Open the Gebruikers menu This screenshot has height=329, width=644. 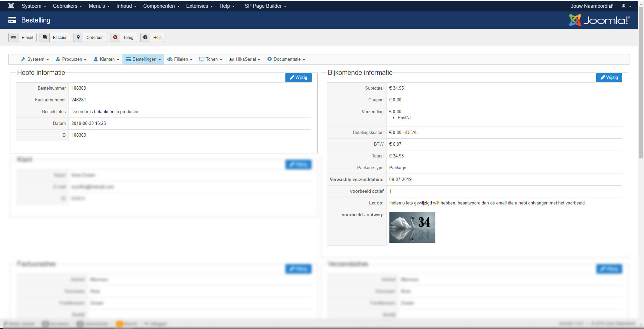[67, 6]
